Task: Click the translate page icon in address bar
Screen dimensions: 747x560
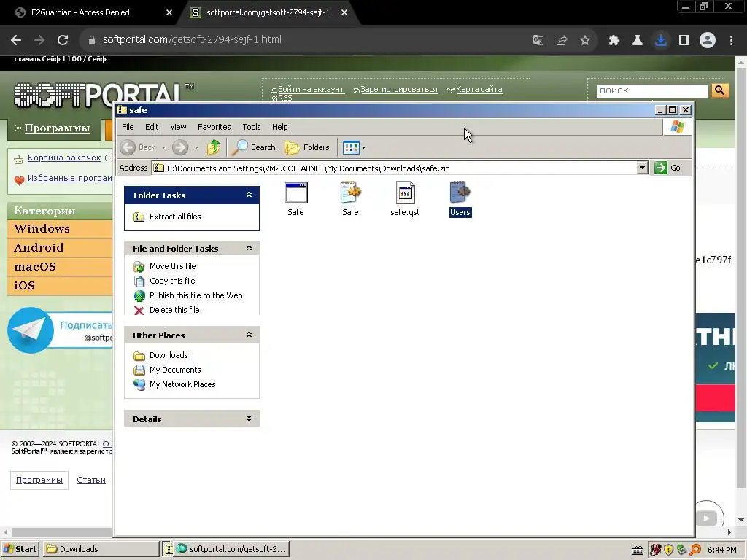Action: pos(538,40)
